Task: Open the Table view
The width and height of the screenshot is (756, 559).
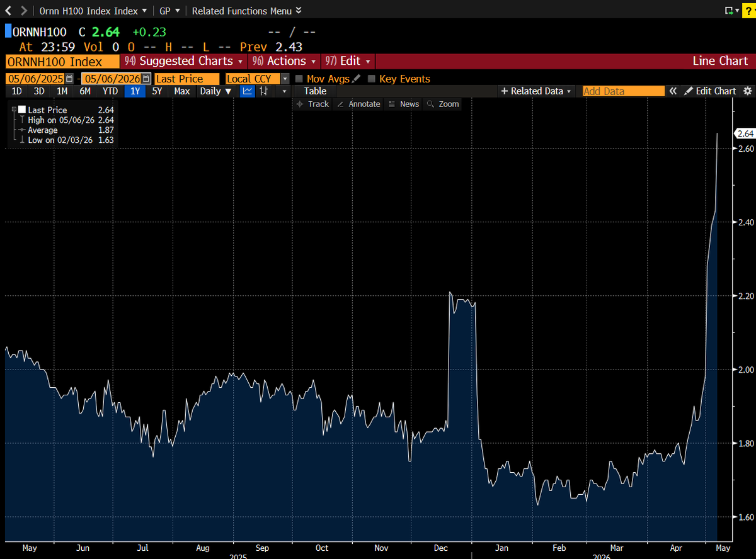Action: coord(315,91)
